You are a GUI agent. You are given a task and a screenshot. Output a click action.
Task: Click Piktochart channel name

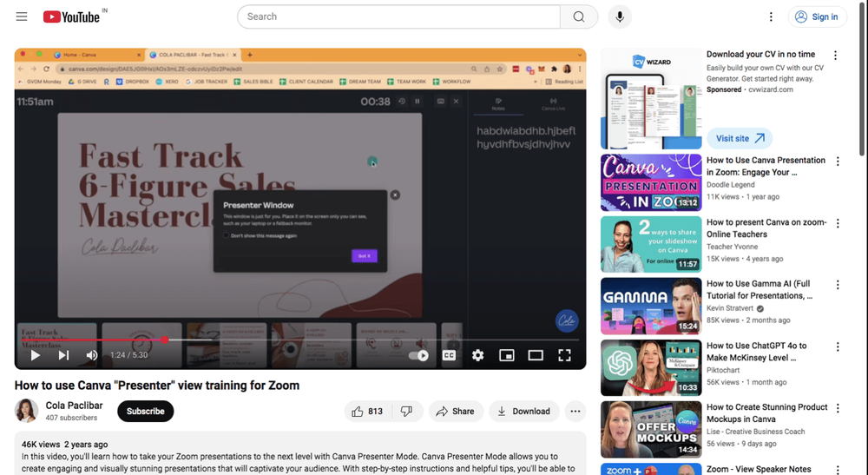pos(723,370)
